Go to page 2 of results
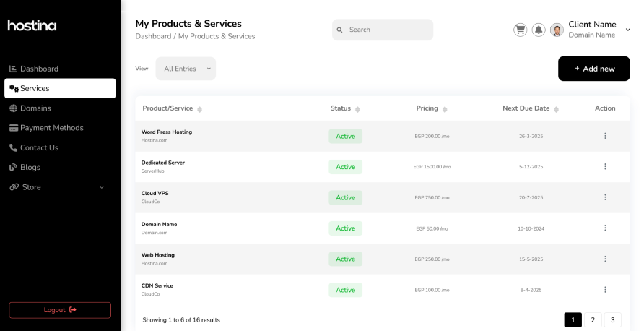644x331 pixels. click(x=593, y=319)
